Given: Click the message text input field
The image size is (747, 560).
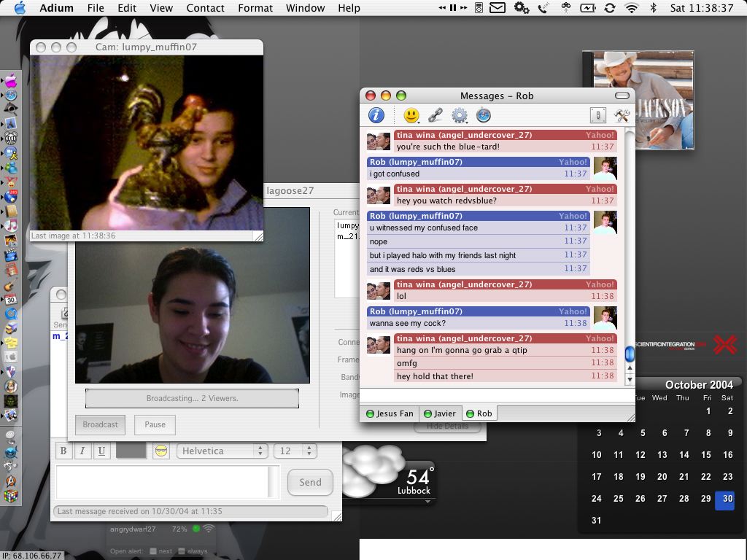Looking at the screenshot, I should [x=162, y=482].
